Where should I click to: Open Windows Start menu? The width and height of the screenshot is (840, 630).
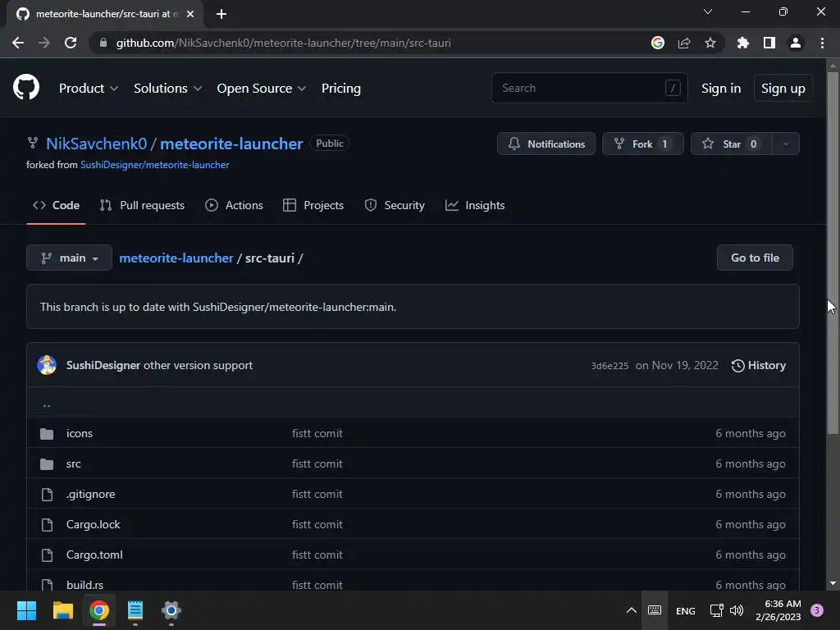[x=26, y=610]
